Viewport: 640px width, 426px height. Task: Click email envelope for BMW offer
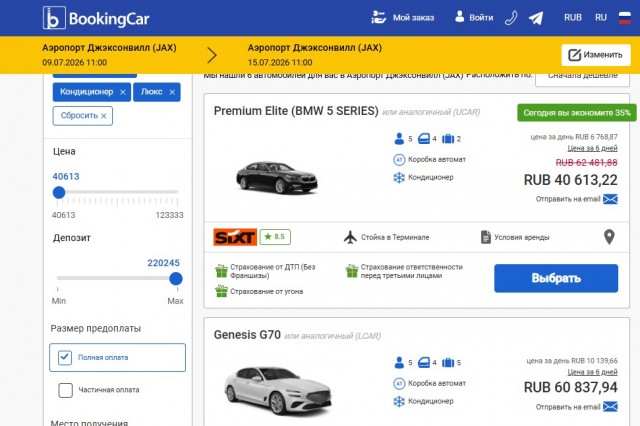point(610,199)
